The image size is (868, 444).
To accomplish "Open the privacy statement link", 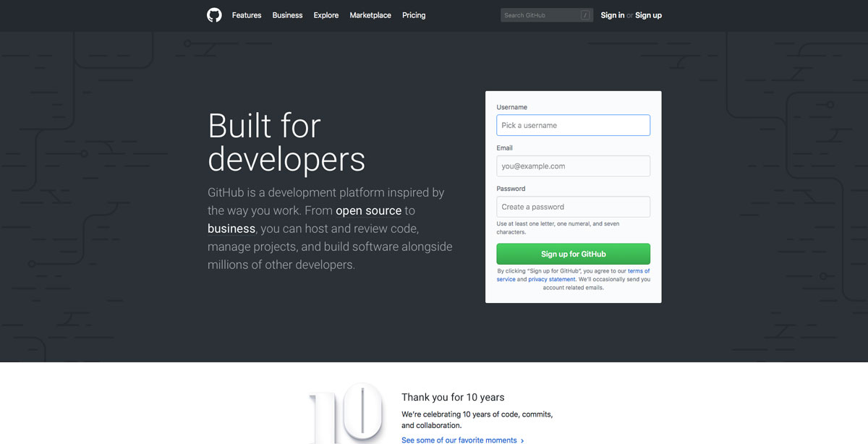I will 552,279.
